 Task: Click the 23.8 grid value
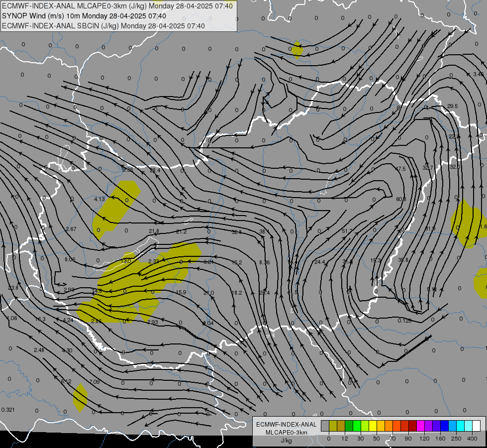click(13, 288)
